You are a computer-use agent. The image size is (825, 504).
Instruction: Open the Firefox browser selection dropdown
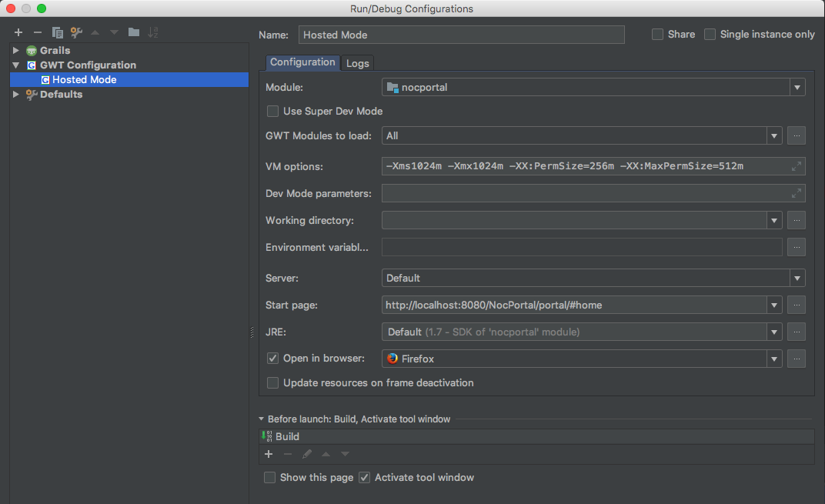point(582,359)
